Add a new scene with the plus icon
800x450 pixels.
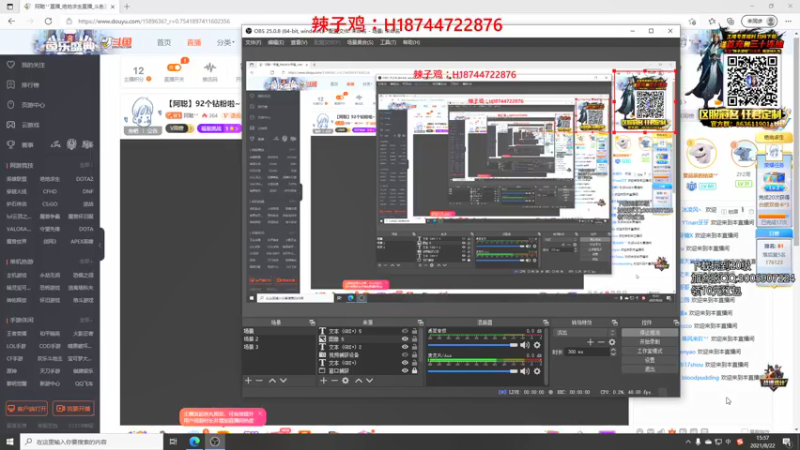[x=248, y=381]
